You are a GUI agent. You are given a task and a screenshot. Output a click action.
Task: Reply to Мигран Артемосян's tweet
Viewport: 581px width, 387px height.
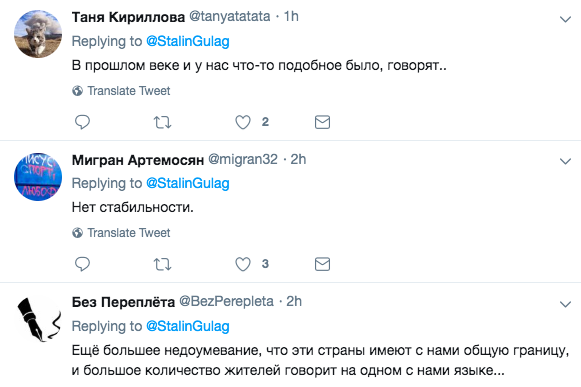tap(82, 264)
